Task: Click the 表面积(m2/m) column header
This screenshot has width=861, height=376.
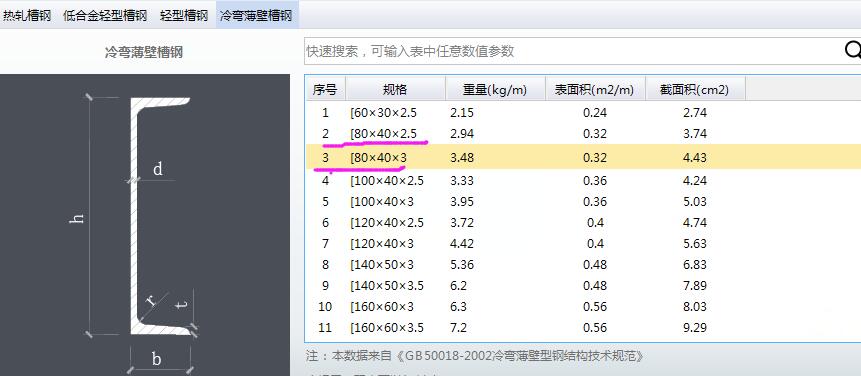Action: (595, 89)
